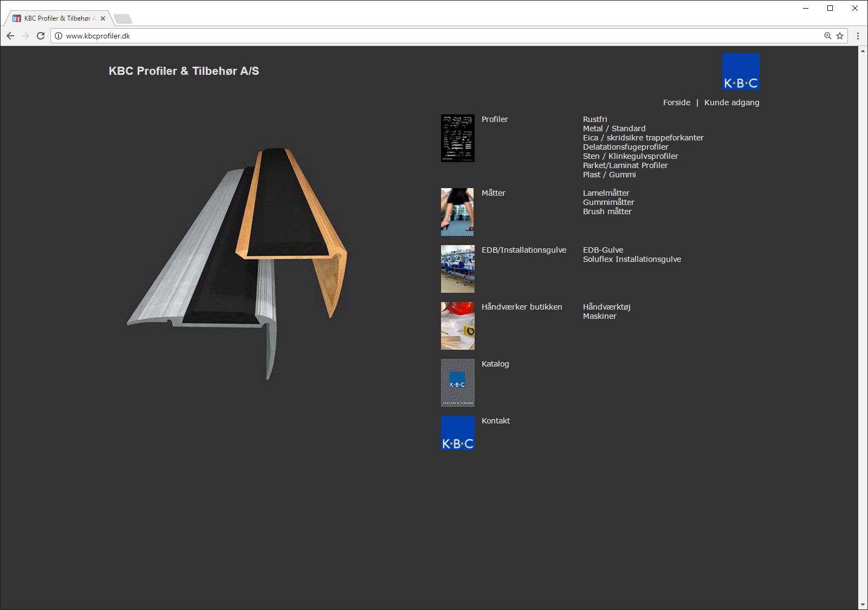Open the Chrome three-dot menu
Viewport: 868px width, 610px height.
click(858, 36)
